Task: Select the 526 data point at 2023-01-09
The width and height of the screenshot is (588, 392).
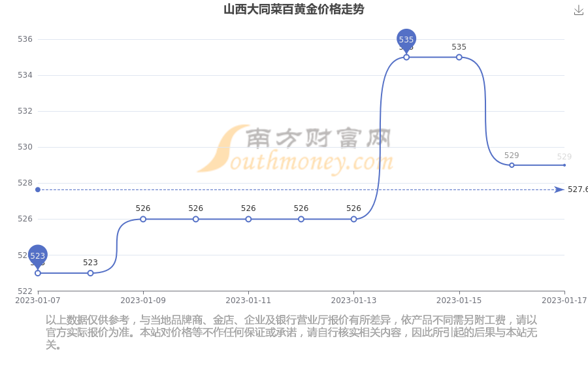Action: click(x=143, y=219)
